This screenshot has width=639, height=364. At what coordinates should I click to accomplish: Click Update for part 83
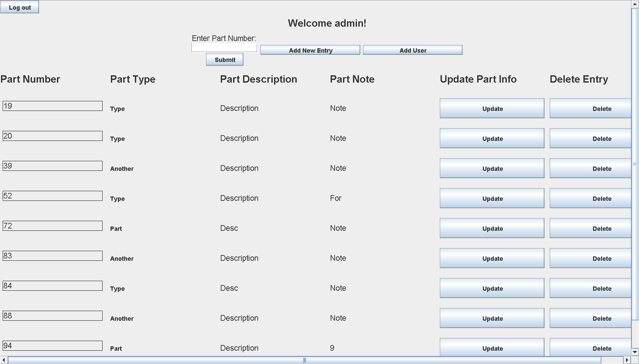pyautogui.click(x=492, y=258)
